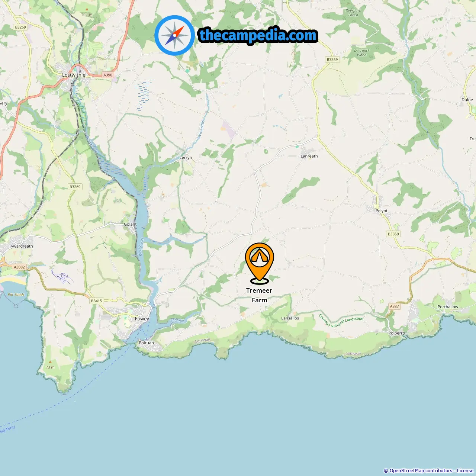Select the Lerryn village label
This screenshot has width=476, height=476.
tap(186, 158)
